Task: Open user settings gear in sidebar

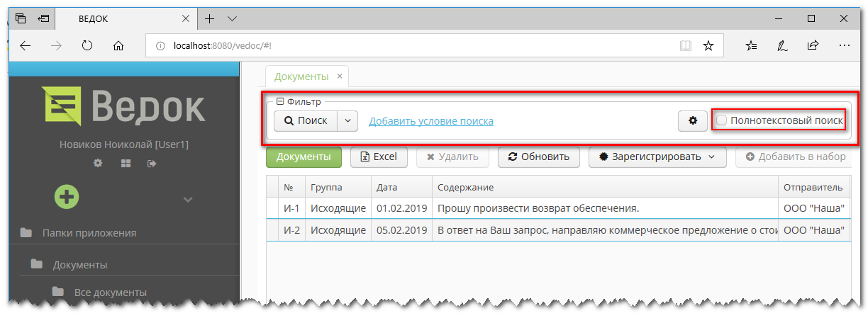Action: click(98, 164)
